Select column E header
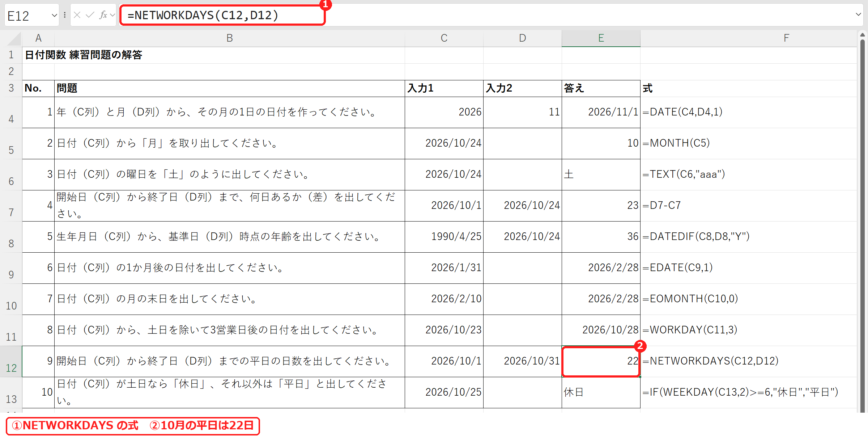 pos(601,38)
